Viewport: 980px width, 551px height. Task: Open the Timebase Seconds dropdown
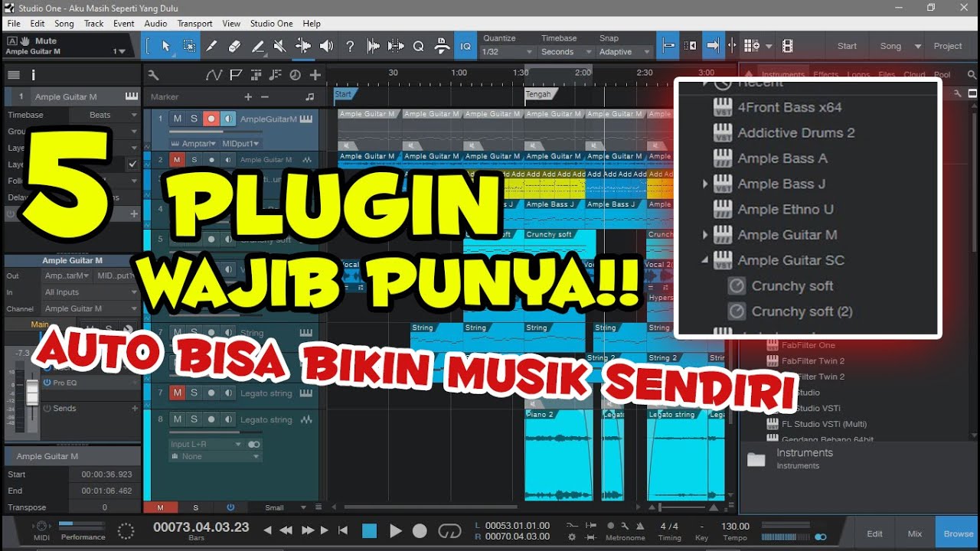[567, 52]
